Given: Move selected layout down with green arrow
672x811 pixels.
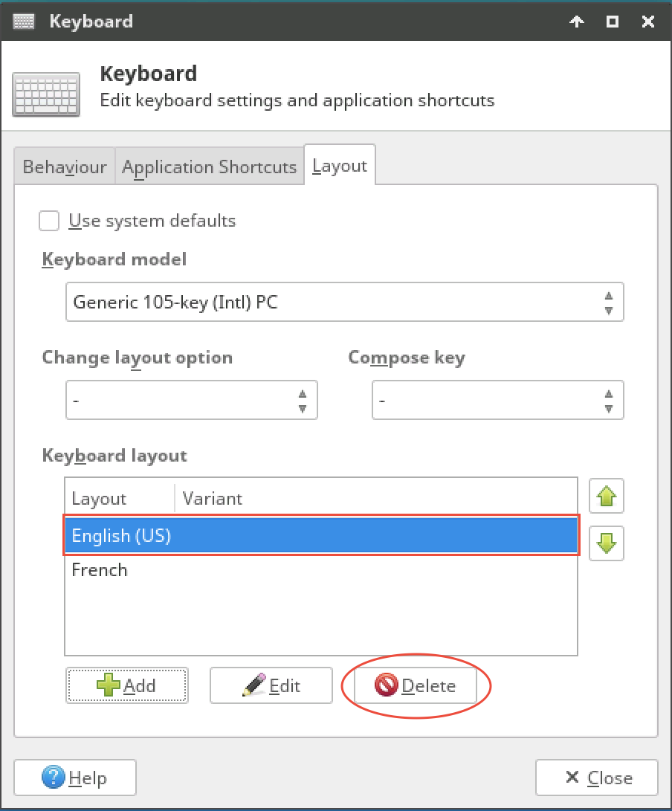Looking at the screenshot, I should [606, 543].
